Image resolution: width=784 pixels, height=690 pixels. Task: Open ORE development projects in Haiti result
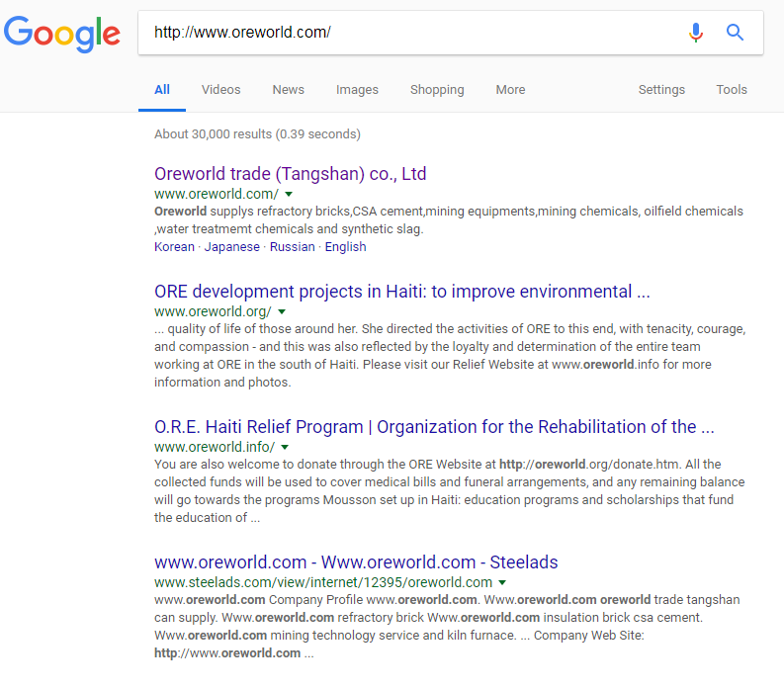pyautogui.click(x=401, y=292)
